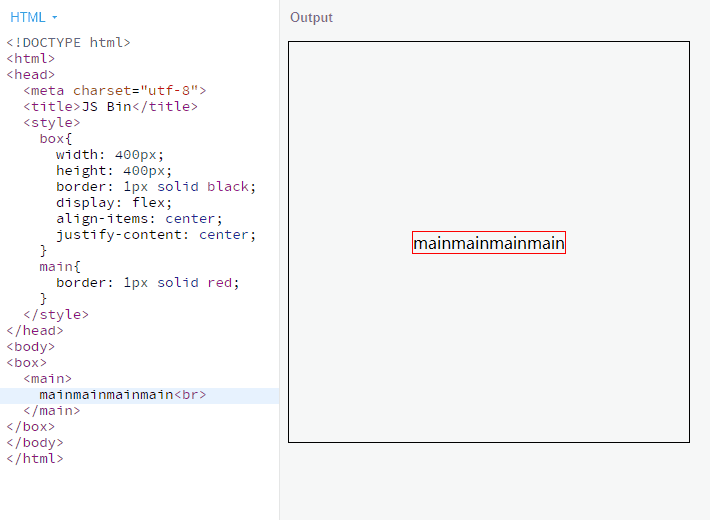Click the Output panel label
This screenshot has height=520, width=710.
(x=311, y=17)
